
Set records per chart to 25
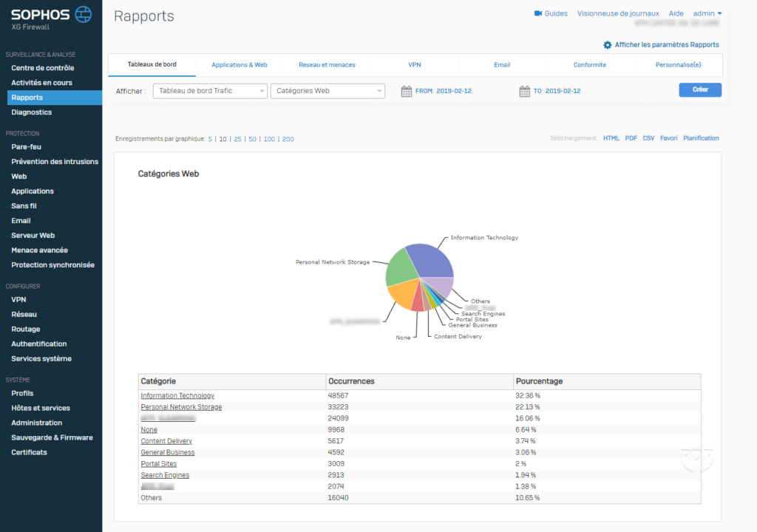pos(237,139)
